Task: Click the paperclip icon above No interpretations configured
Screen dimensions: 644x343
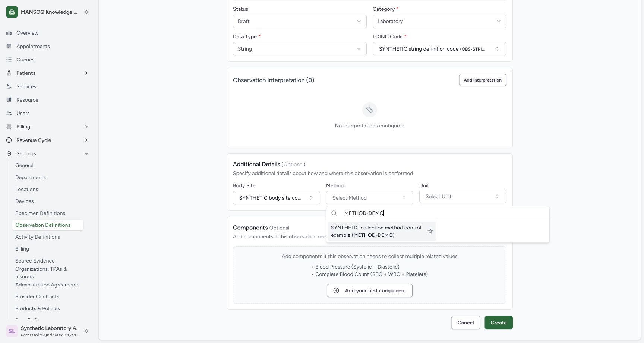Action: click(370, 110)
